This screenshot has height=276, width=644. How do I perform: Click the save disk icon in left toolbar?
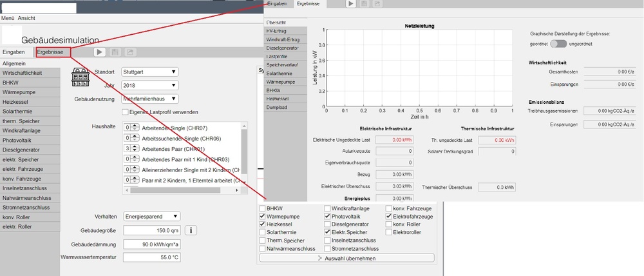click(115, 52)
